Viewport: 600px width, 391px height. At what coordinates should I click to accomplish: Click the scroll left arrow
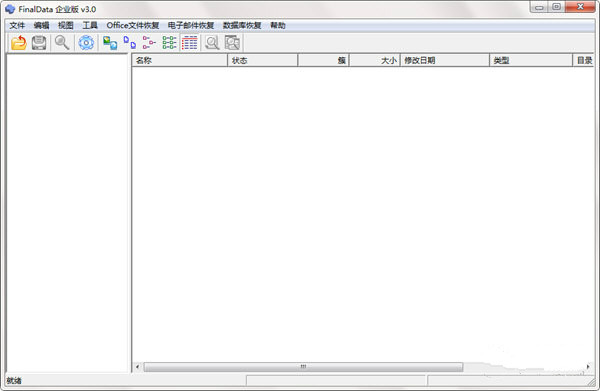pos(138,367)
